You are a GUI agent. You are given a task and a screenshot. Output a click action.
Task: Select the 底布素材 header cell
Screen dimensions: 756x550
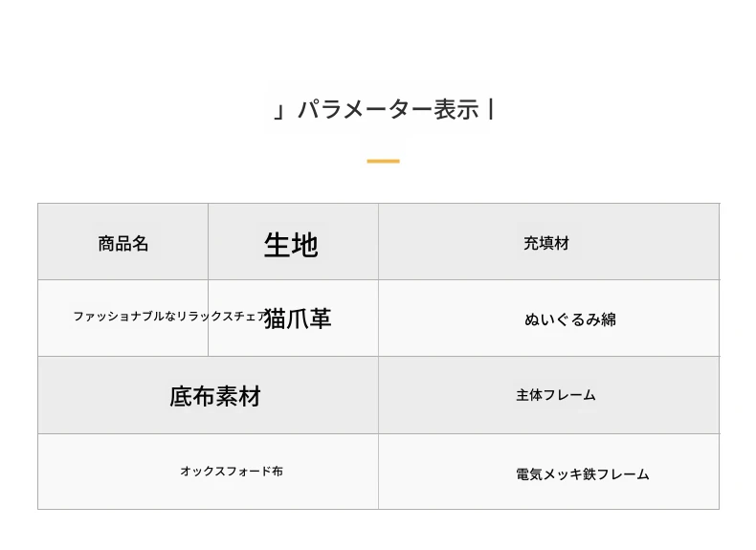[x=215, y=396]
